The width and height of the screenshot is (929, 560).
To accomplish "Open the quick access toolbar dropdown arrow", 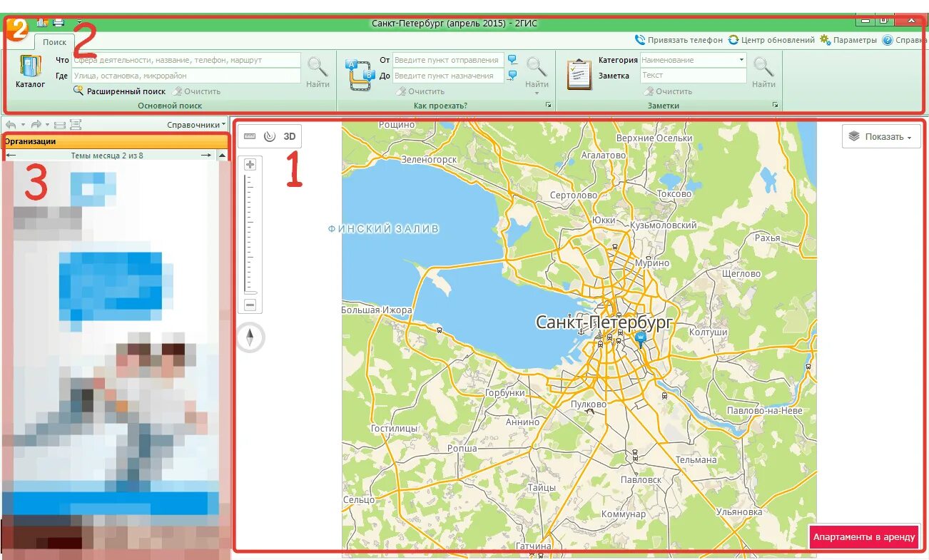I will pyautogui.click(x=78, y=23).
